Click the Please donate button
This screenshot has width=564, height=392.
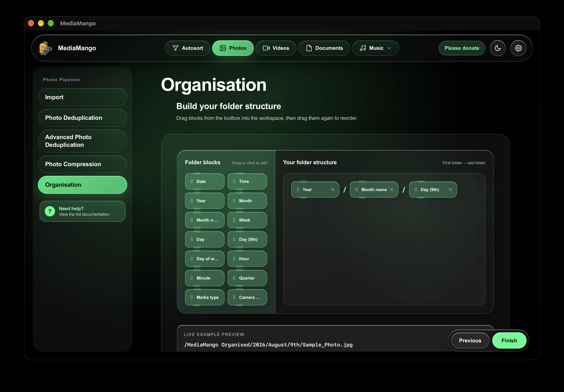click(x=462, y=48)
